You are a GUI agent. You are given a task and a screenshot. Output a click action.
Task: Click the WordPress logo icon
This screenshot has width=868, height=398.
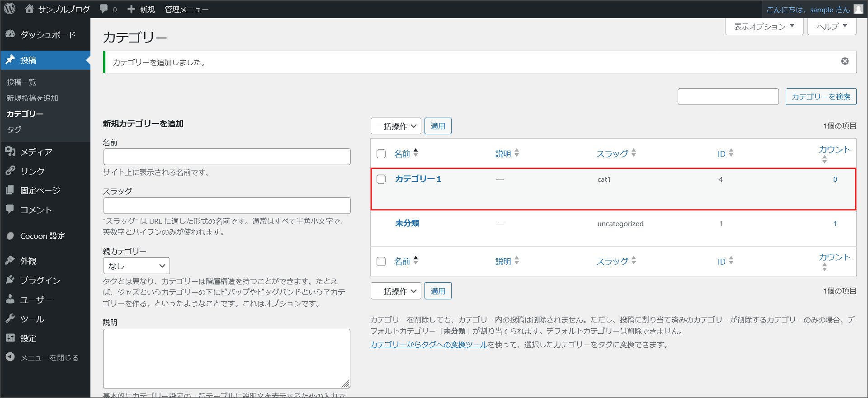9,9
